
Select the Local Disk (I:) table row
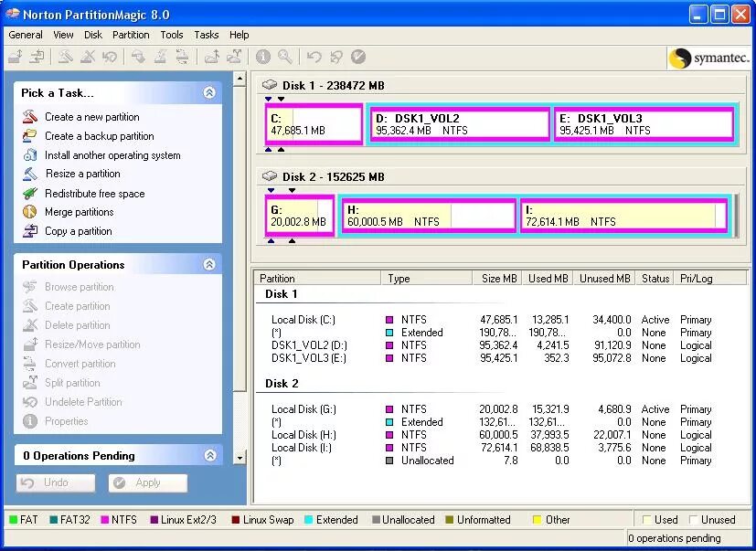click(x=492, y=448)
